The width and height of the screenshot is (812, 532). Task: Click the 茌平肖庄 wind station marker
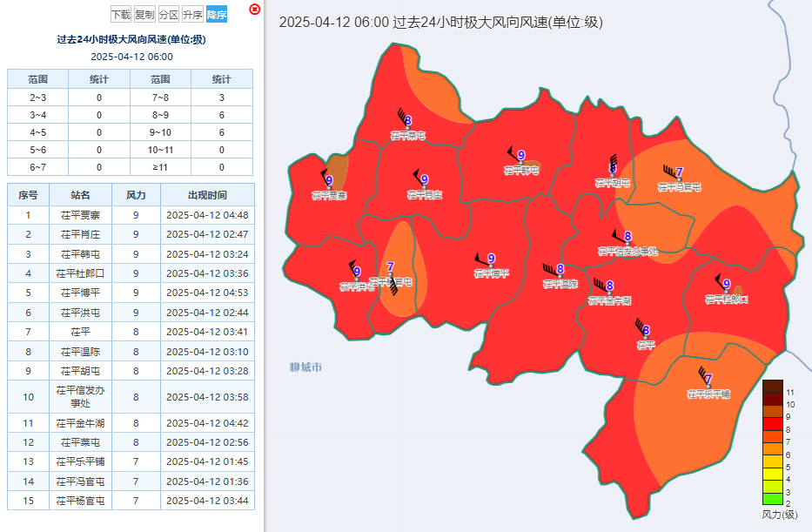click(424, 187)
